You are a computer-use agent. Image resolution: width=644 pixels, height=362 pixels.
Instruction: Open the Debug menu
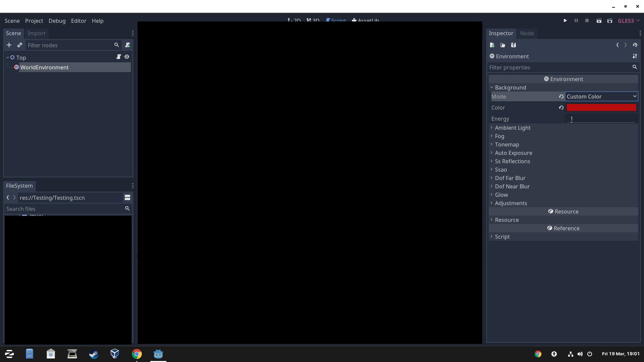click(57, 21)
